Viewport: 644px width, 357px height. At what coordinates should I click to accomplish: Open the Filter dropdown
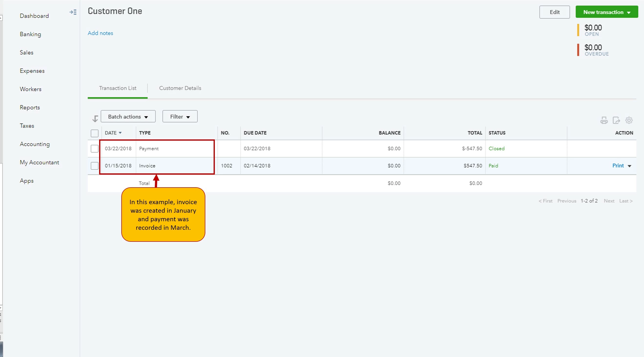tap(180, 116)
